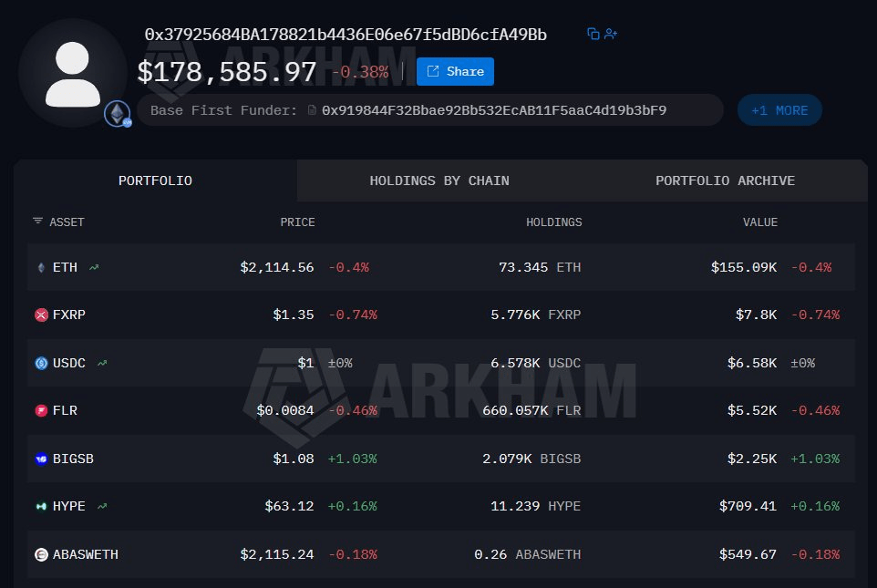
Task: Open the Base First Funder address link
Action: pos(494,110)
